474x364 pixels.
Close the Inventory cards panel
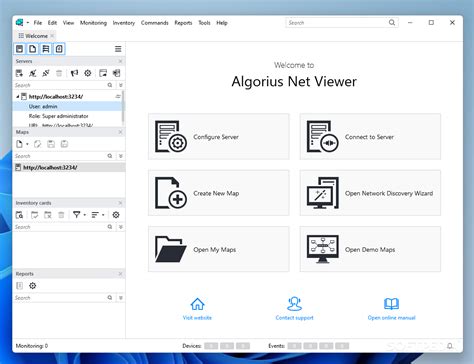tap(120, 203)
